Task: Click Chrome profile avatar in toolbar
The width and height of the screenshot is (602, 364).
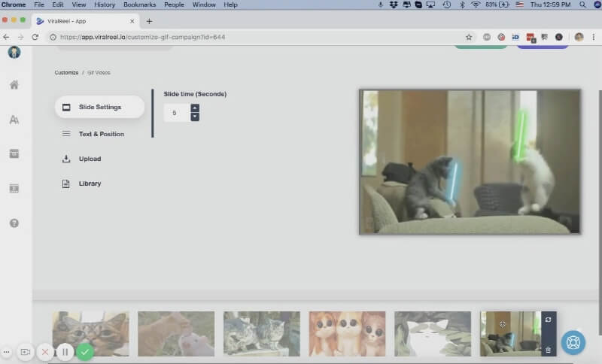Action: [579, 37]
